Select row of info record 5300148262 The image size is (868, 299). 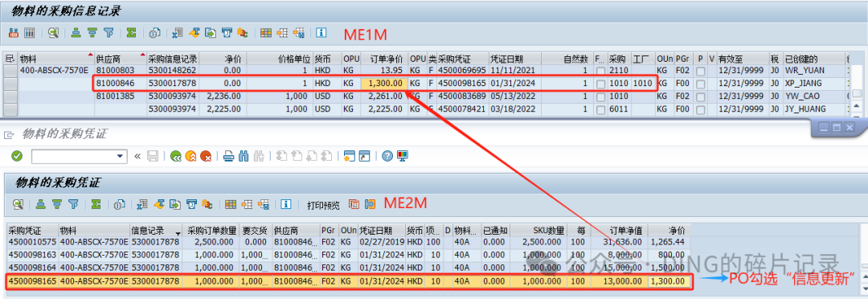click(10, 71)
